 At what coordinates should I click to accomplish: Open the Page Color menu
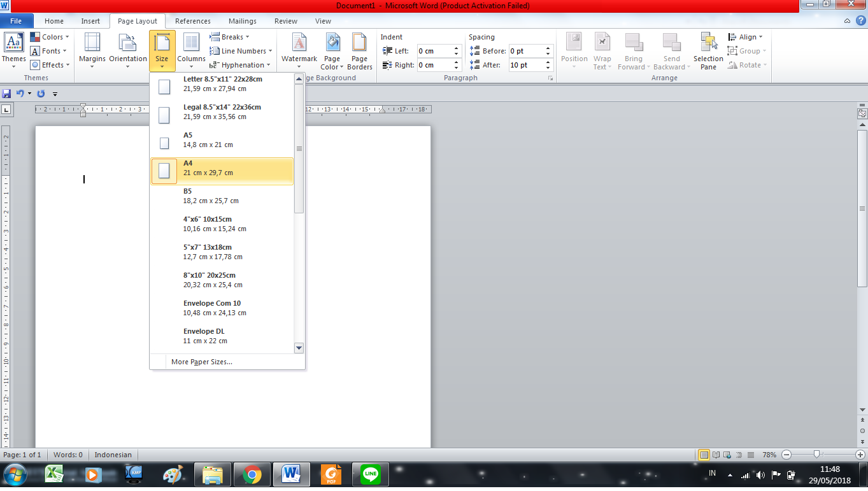point(331,51)
